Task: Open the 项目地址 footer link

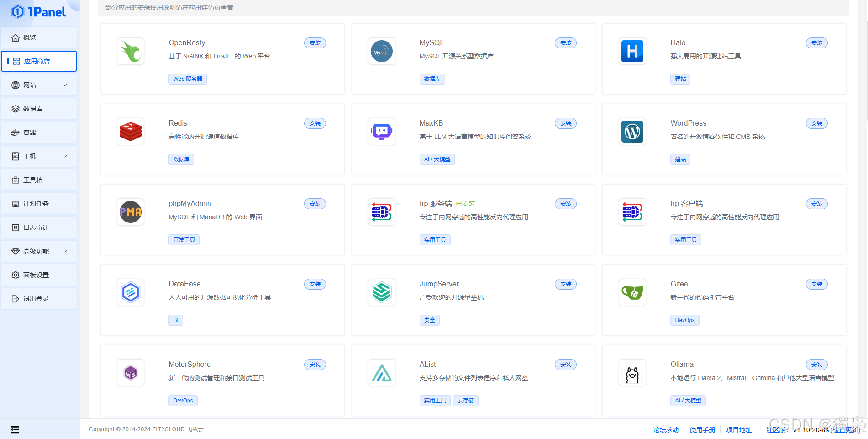Action: point(739,430)
